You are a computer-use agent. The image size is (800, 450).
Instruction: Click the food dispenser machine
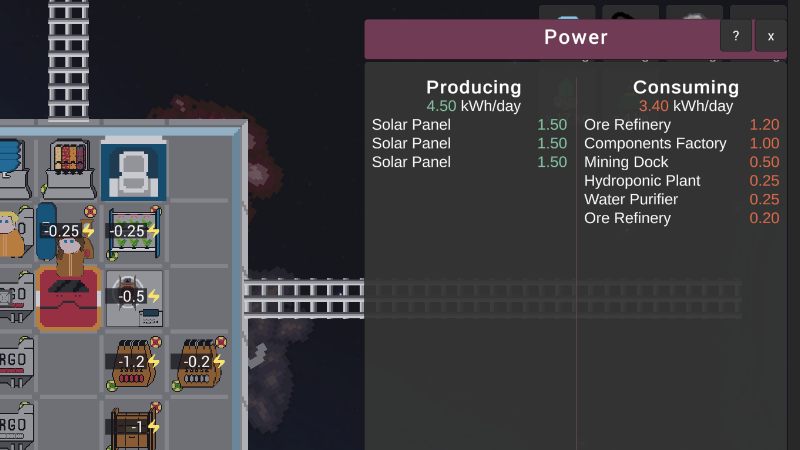pyautogui.click(x=69, y=169)
